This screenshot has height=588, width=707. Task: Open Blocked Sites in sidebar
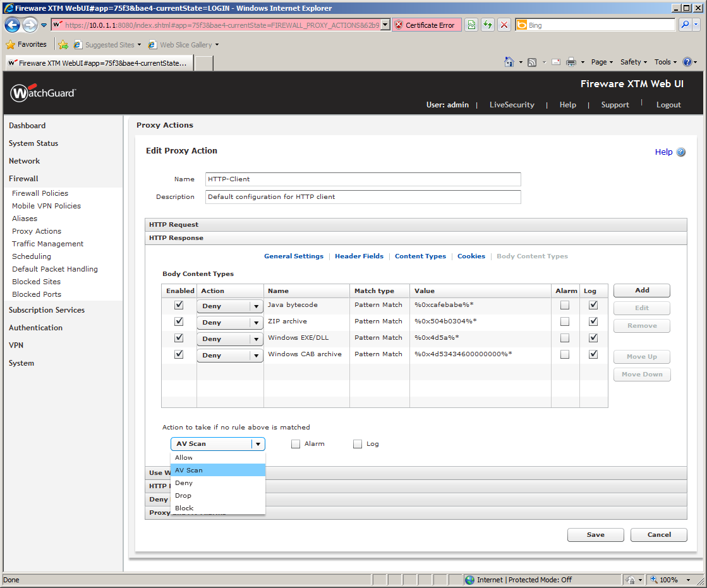(x=36, y=282)
